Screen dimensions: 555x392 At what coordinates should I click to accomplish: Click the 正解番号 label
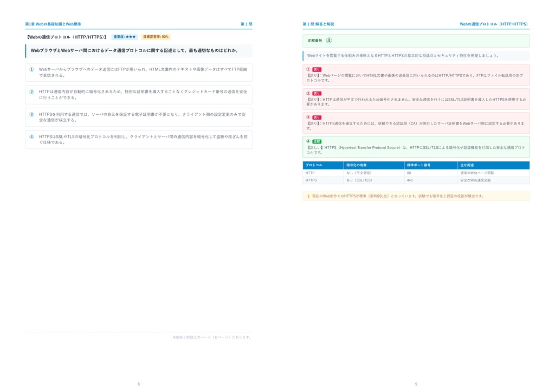click(x=315, y=41)
